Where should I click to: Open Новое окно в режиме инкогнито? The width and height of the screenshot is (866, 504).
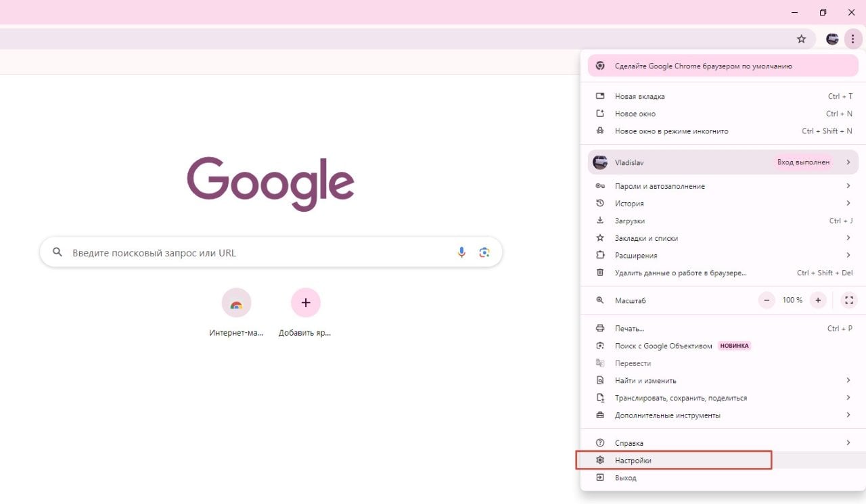click(723, 131)
